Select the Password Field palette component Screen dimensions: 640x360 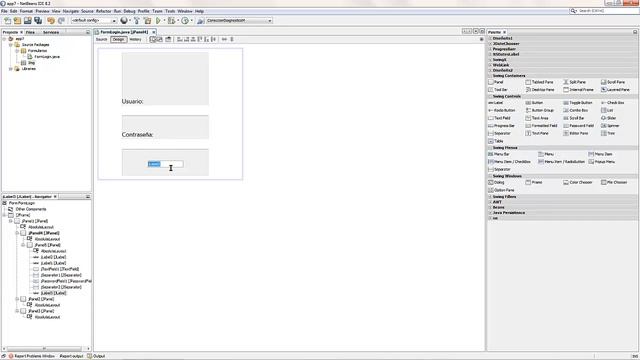[x=578, y=126]
